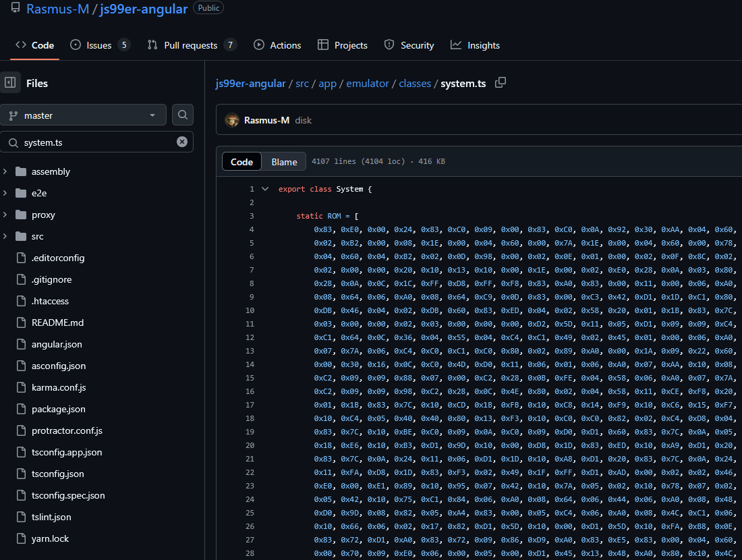Click the Public visibility badge
Image resolution: width=742 pixels, height=560 pixels.
pos(208,8)
